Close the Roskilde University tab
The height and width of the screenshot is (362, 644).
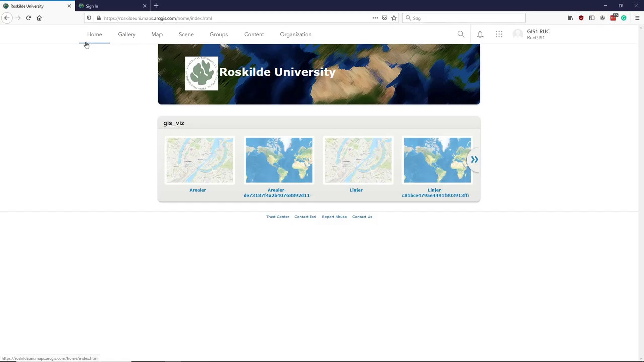click(x=69, y=6)
